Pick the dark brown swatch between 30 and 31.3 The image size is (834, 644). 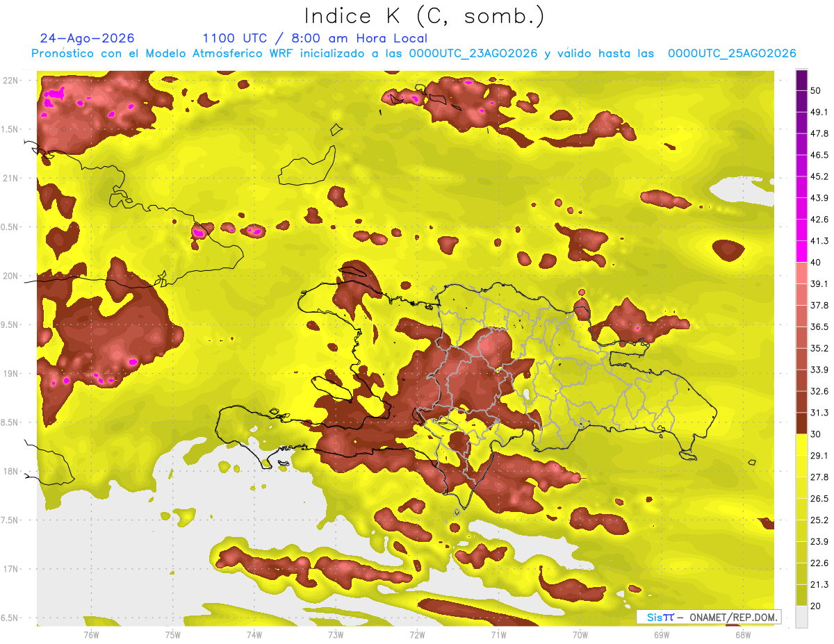801,423
